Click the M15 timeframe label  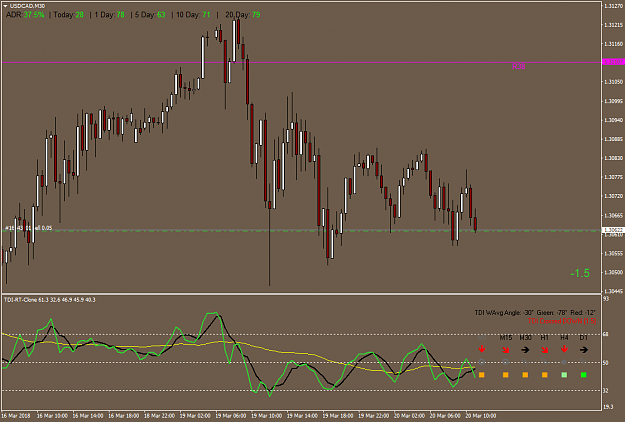point(506,338)
